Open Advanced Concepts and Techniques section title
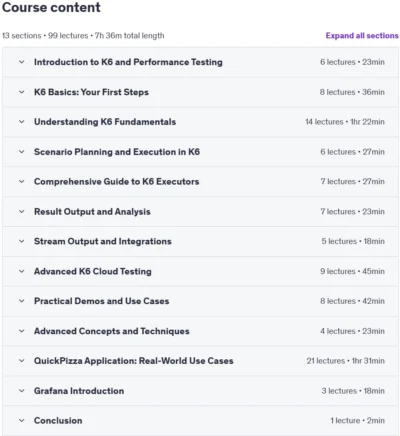The height and width of the screenshot is (436, 400). (112, 331)
